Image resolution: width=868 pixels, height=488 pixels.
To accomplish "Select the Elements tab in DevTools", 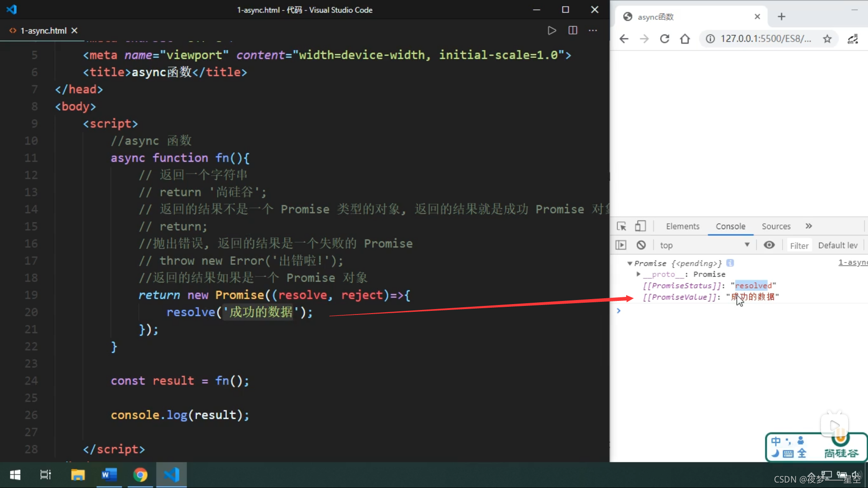I will (x=682, y=226).
